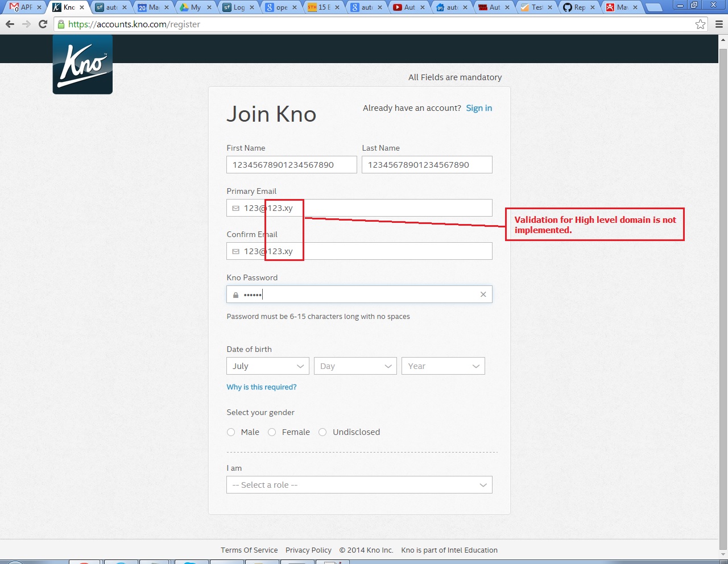Choose the Undisclosed gender option
This screenshot has width=728, height=564.
tap(322, 432)
